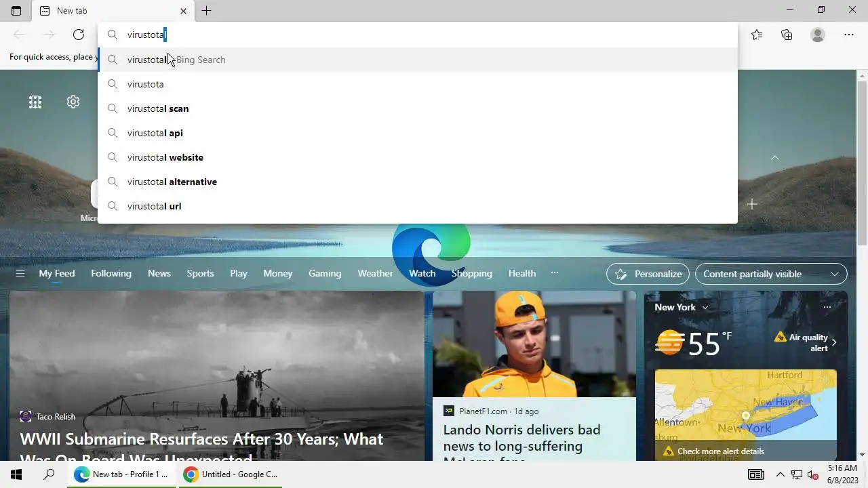Select 'virustotal scan' suggestion
Viewport: 868px width, 488px height.
pyautogui.click(x=417, y=108)
